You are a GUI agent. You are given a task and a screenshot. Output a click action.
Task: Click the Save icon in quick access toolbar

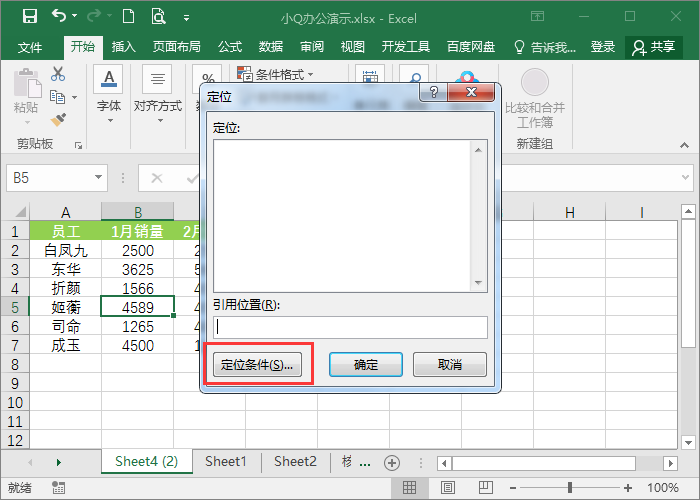pyautogui.click(x=30, y=17)
